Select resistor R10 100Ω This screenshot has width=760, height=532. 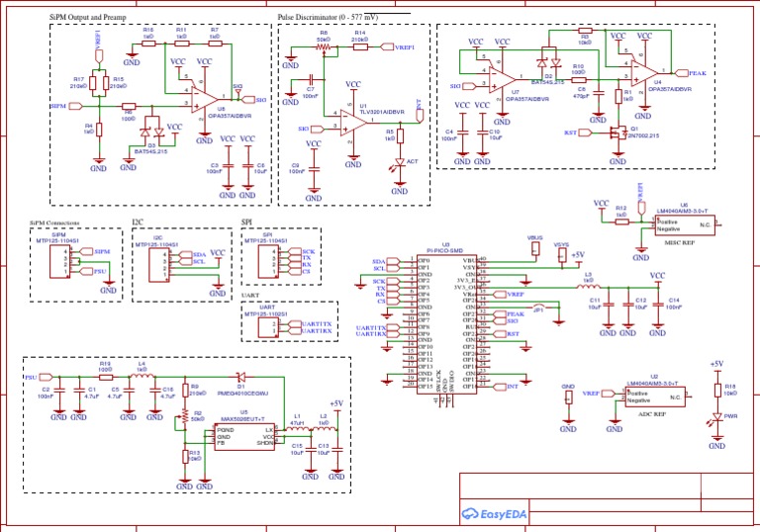tap(579, 80)
